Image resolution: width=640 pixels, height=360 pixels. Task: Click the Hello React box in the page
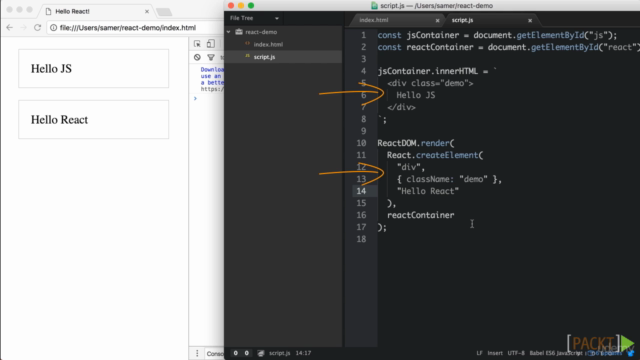tap(93, 120)
